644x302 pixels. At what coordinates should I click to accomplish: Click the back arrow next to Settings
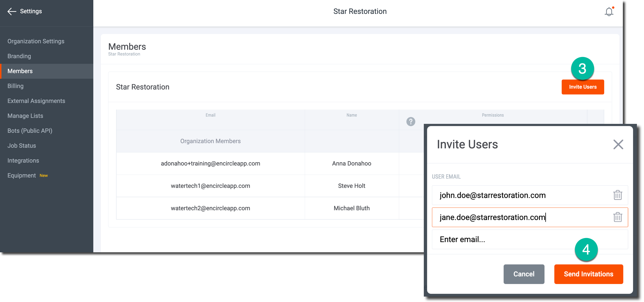[11, 11]
